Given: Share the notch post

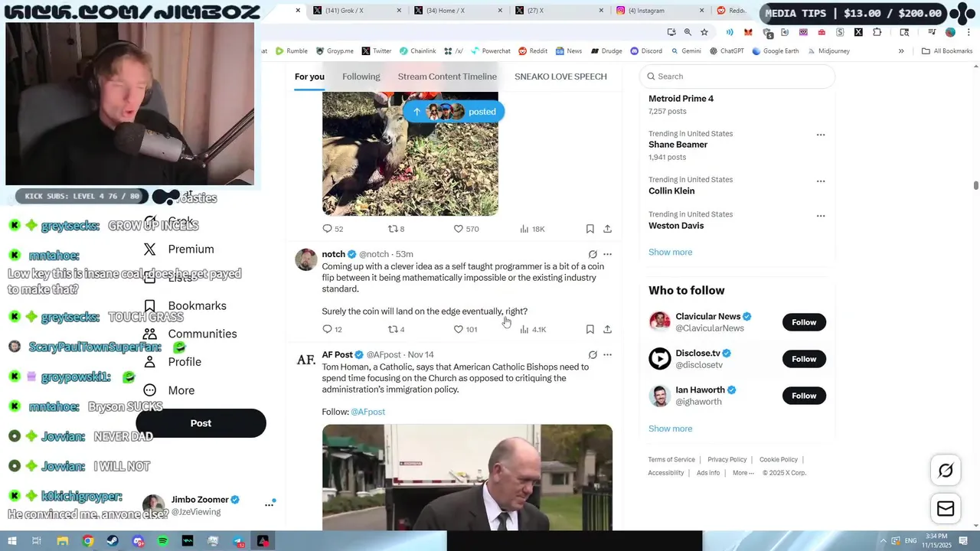Looking at the screenshot, I should 607,329.
